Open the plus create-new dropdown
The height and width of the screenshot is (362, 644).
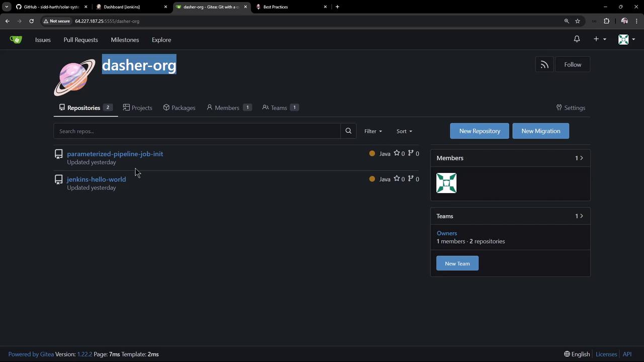(600, 39)
